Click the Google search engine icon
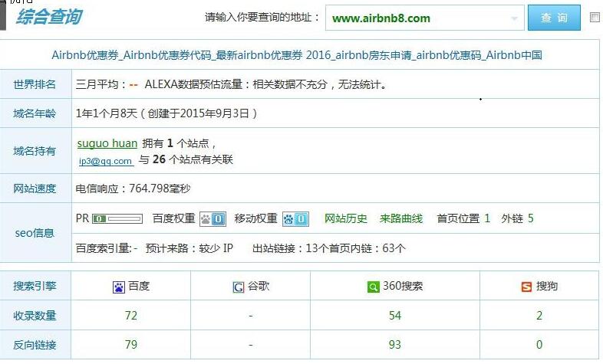 pyautogui.click(x=238, y=287)
